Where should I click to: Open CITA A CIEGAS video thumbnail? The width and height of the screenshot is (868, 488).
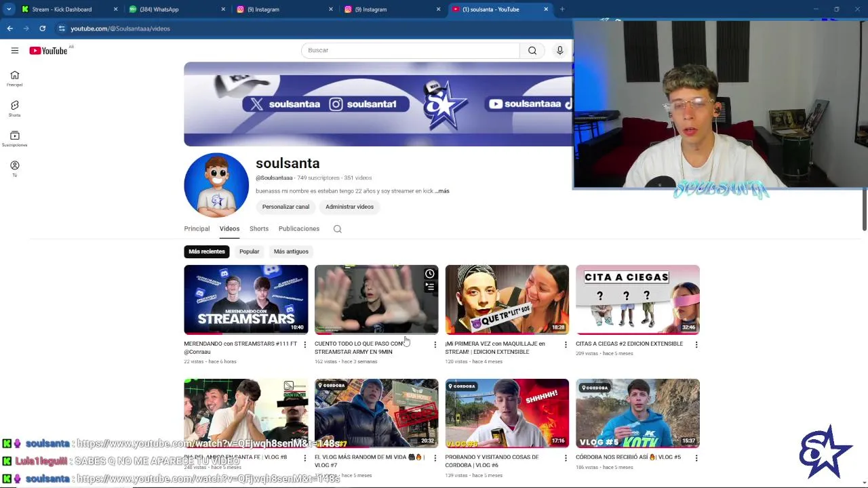637,300
